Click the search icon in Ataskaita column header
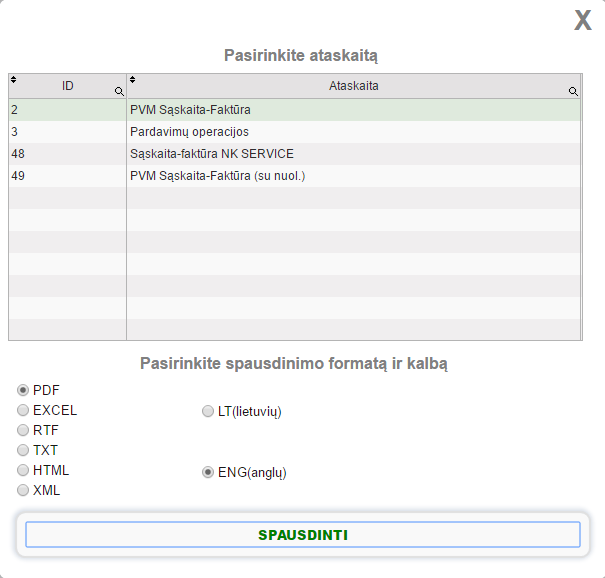 [x=573, y=91]
